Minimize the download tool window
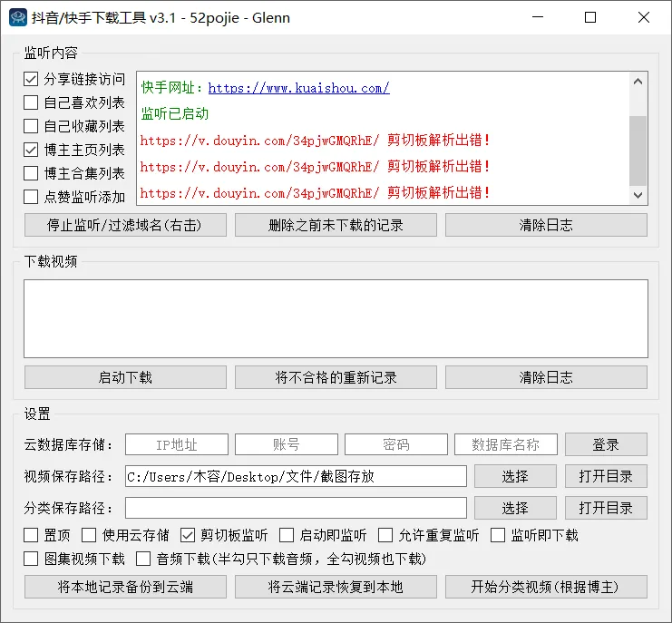This screenshot has width=672, height=623. pos(538,17)
